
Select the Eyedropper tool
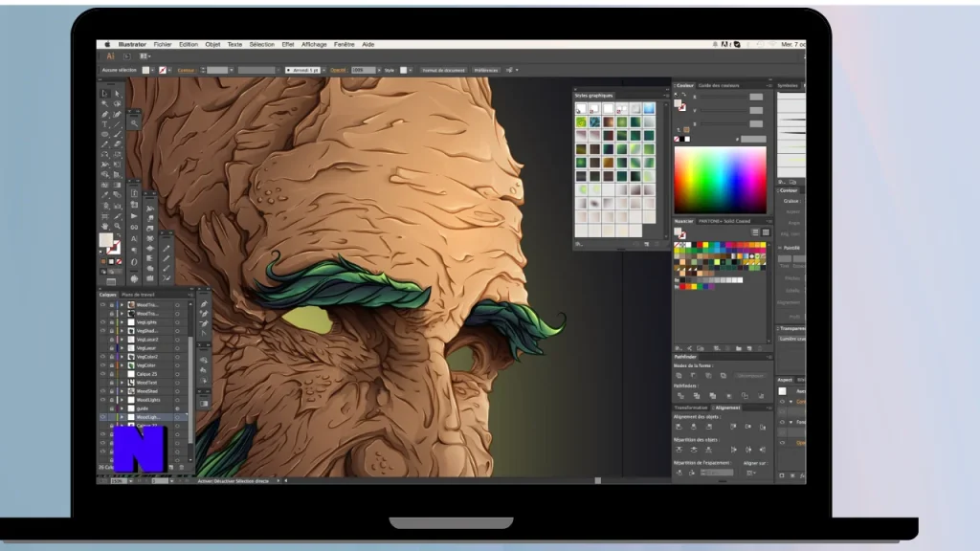[x=105, y=195]
